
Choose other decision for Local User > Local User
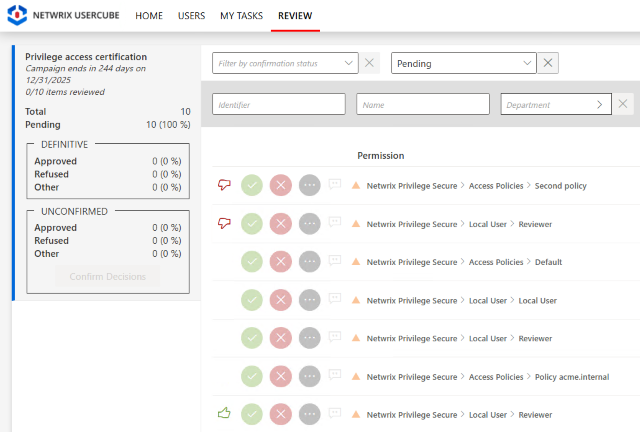coord(309,300)
